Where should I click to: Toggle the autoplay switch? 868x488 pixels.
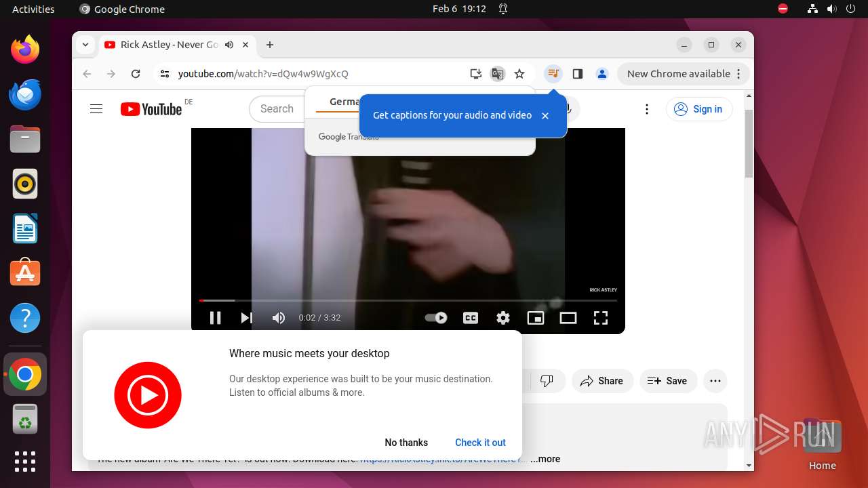tap(436, 318)
